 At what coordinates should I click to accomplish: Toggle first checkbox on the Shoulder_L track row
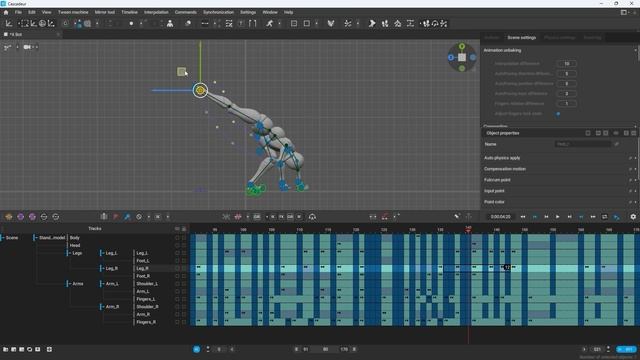click(x=177, y=284)
